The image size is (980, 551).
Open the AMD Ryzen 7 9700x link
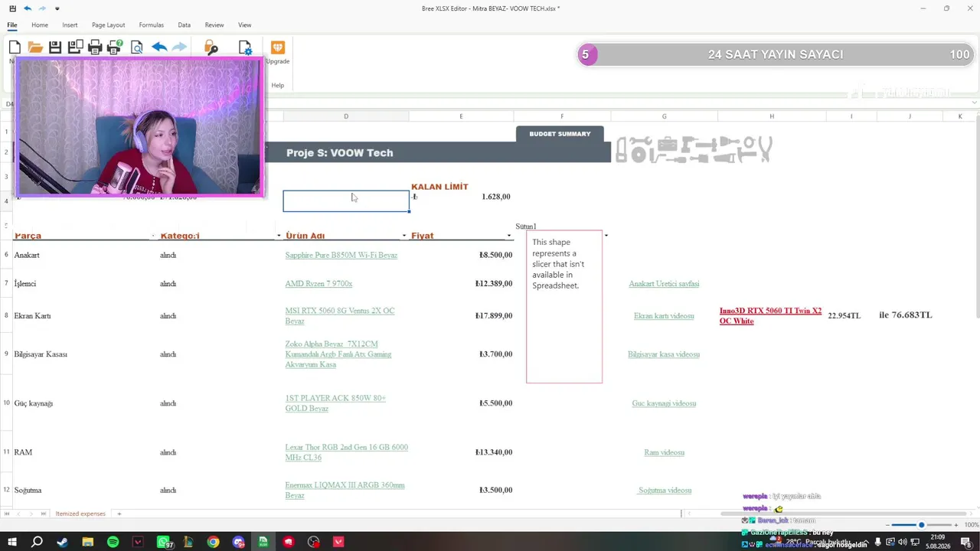coord(318,283)
